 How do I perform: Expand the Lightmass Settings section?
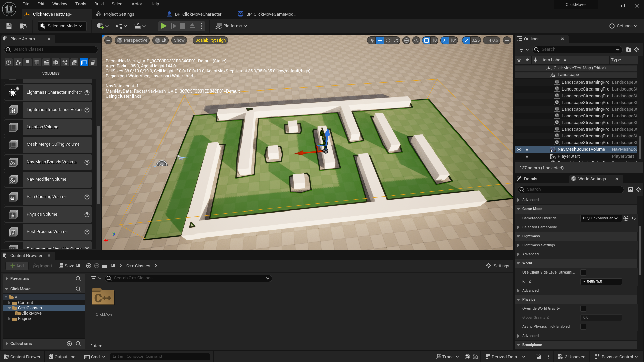(x=519, y=245)
